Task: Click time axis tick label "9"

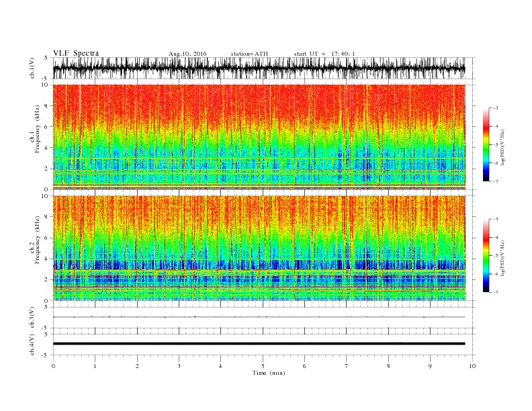Action: 430,366
